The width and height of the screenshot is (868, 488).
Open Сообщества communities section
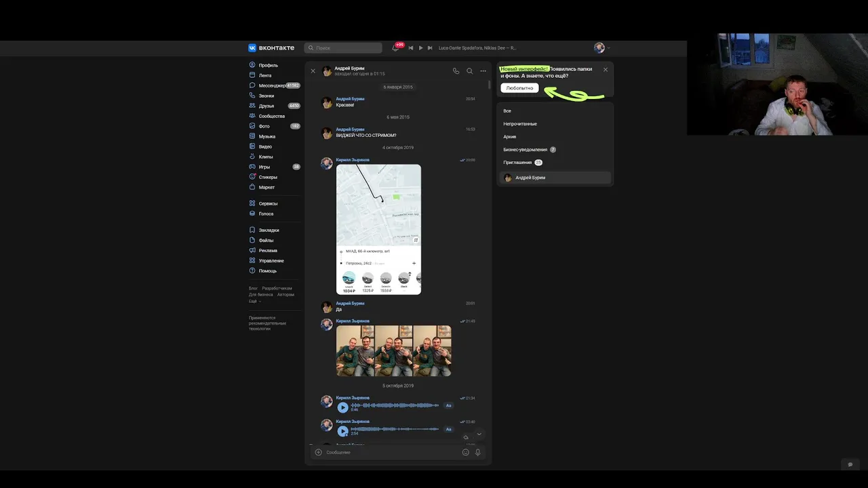click(271, 116)
